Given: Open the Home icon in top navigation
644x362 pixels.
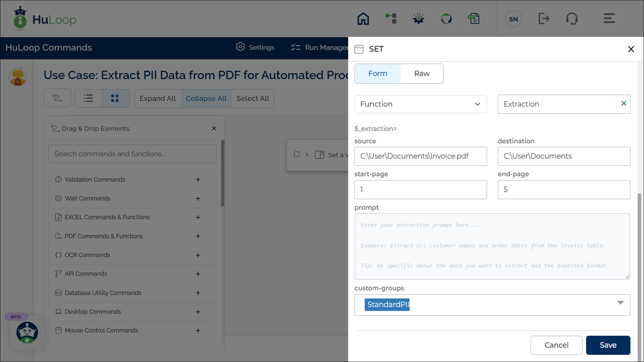Looking at the screenshot, I should tap(363, 19).
